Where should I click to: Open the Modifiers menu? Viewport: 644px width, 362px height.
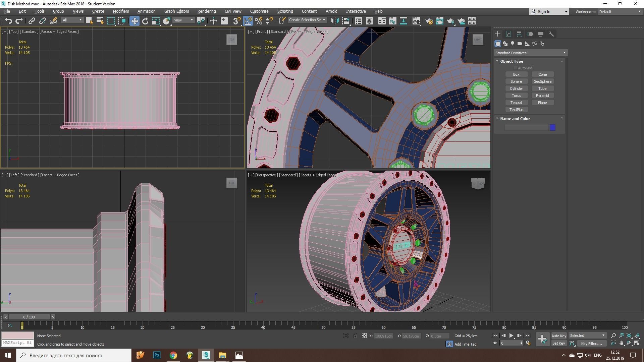[121, 11]
